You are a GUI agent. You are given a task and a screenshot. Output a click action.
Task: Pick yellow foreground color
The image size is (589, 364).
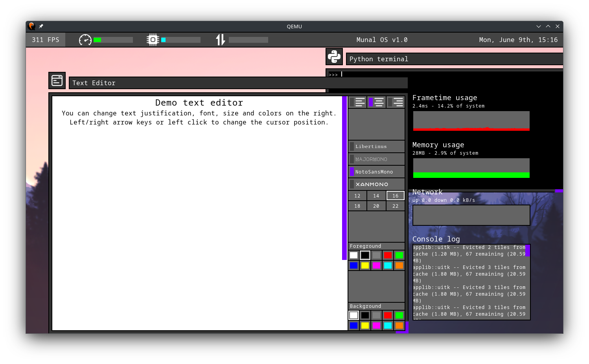(365, 265)
